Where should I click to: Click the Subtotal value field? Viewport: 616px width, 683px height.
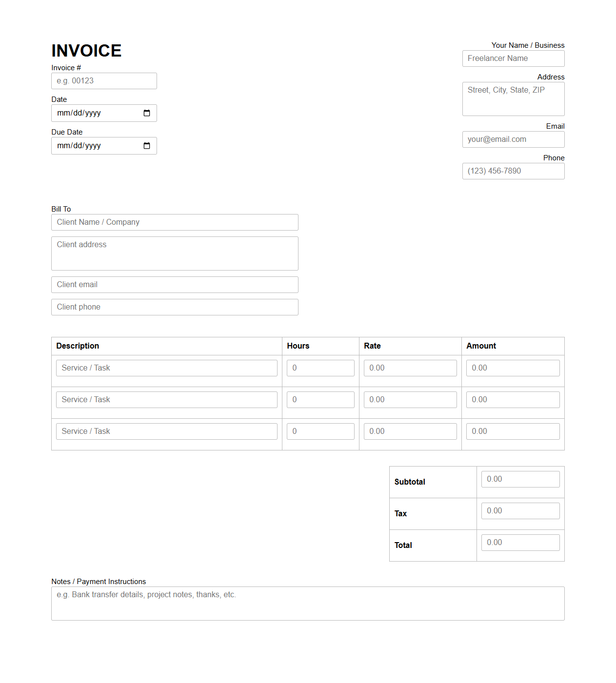point(520,479)
